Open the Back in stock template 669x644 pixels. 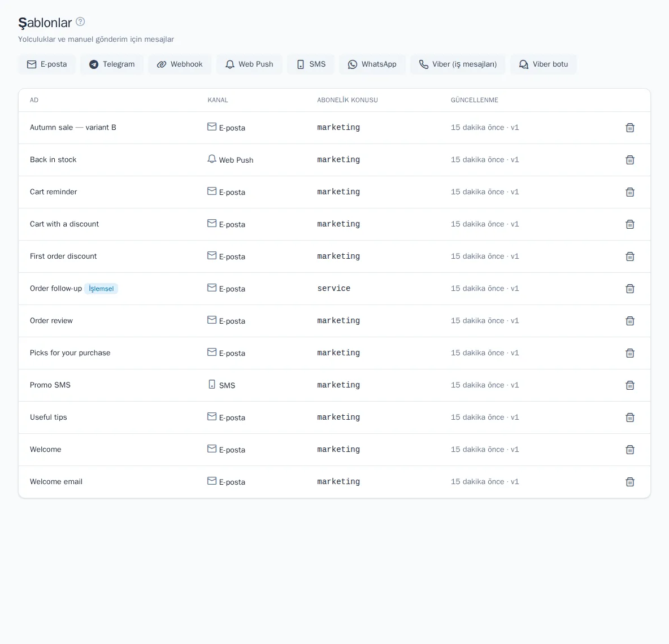[x=53, y=159]
